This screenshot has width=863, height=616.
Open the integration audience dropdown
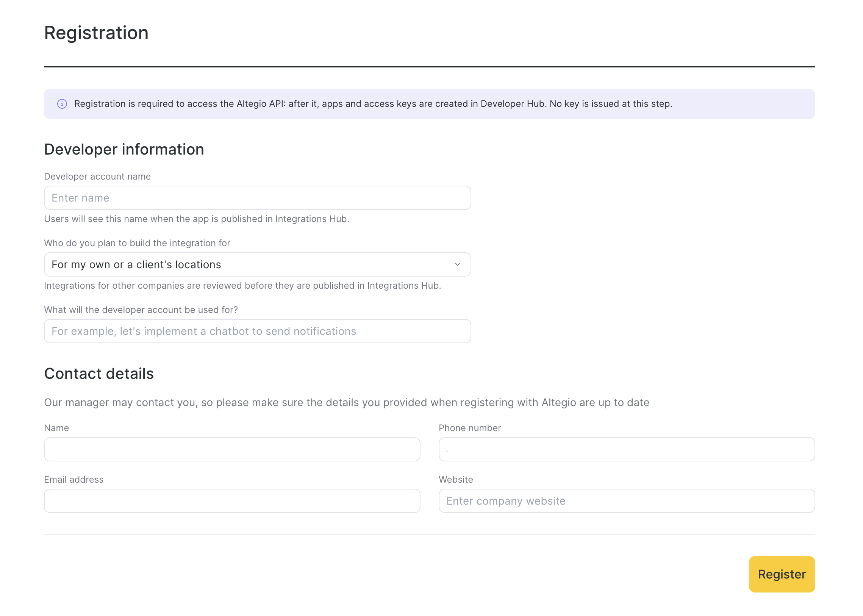point(258,265)
